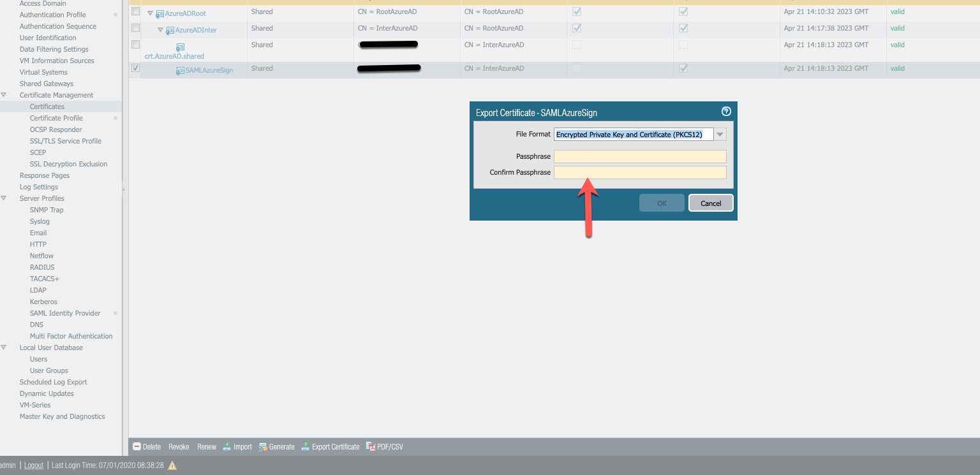980x475 pixels.
Task: Click the Logout link
Action: (x=34, y=465)
